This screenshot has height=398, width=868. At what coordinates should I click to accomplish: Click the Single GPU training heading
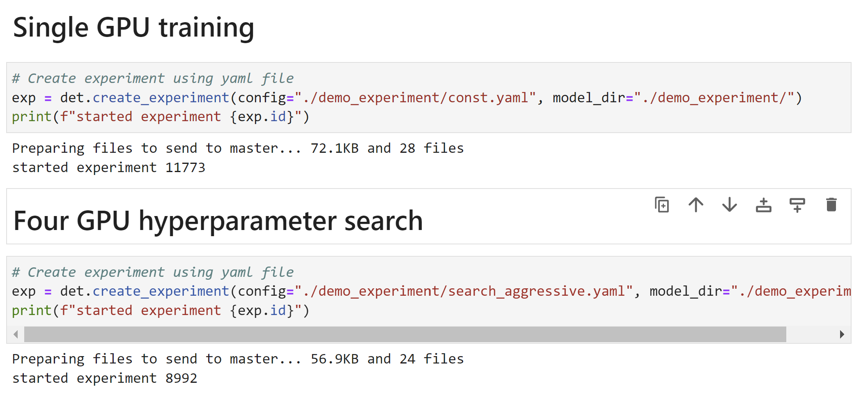[x=133, y=28]
